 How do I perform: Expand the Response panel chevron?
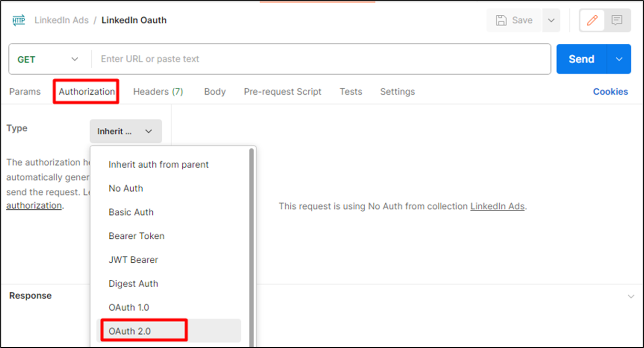(x=631, y=297)
